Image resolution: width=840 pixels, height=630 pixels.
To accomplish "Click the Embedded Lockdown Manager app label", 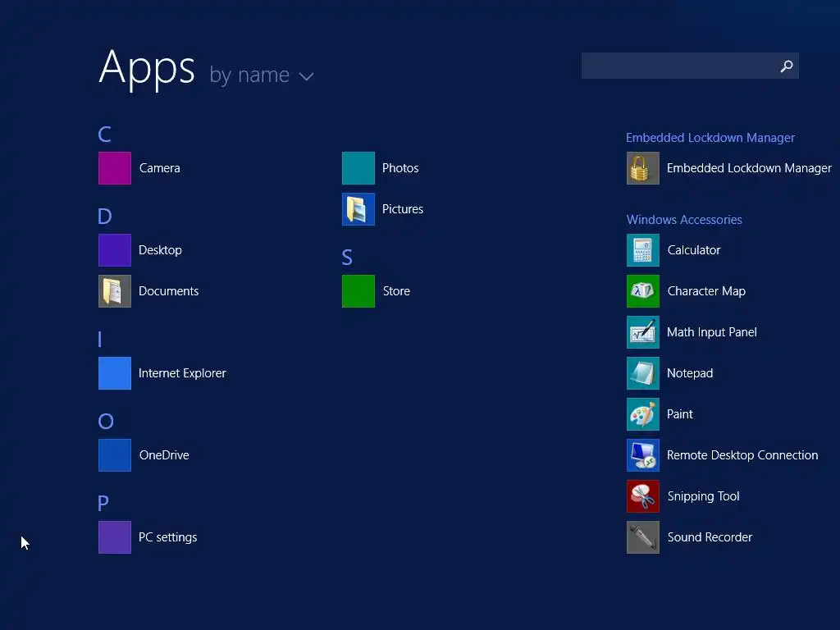I will pos(749,168).
